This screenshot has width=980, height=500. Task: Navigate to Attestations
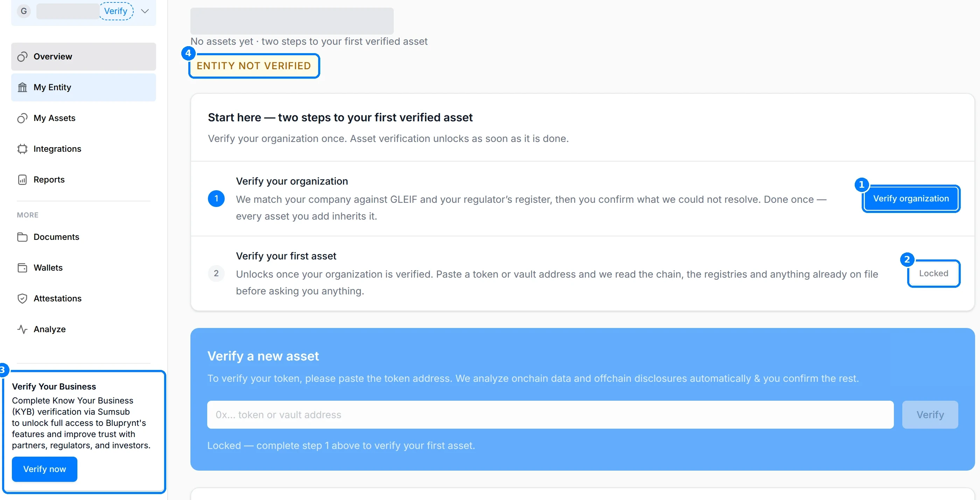(x=83, y=299)
